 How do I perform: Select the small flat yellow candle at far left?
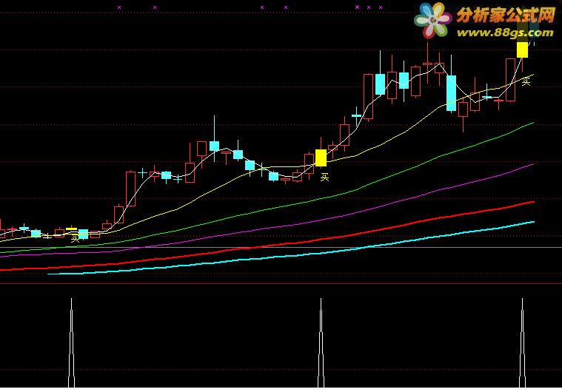(x=72, y=229)
